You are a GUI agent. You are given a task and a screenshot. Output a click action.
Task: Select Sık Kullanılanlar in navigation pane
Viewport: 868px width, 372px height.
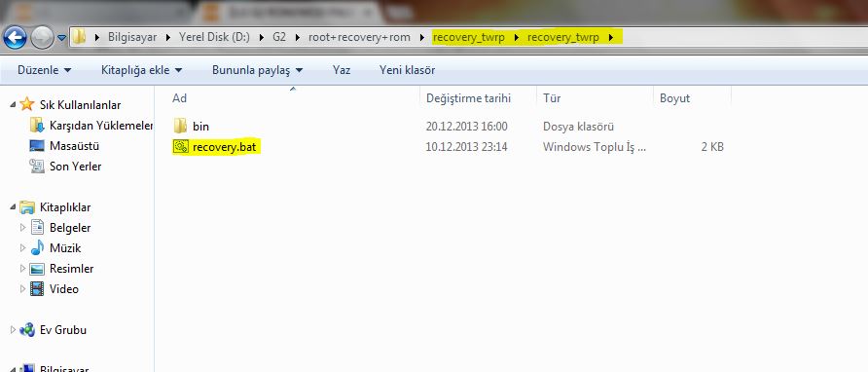80,105
